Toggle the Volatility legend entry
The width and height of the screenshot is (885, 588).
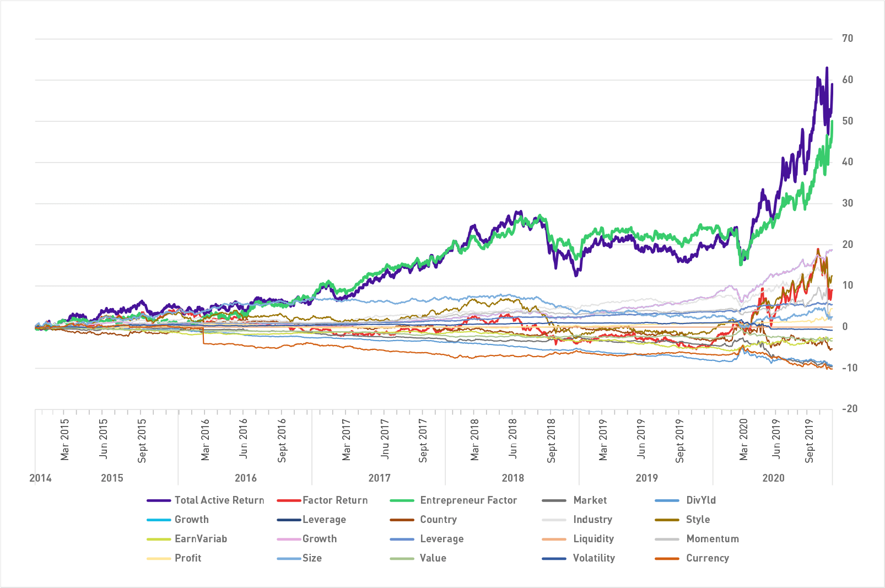coord(593,558)
